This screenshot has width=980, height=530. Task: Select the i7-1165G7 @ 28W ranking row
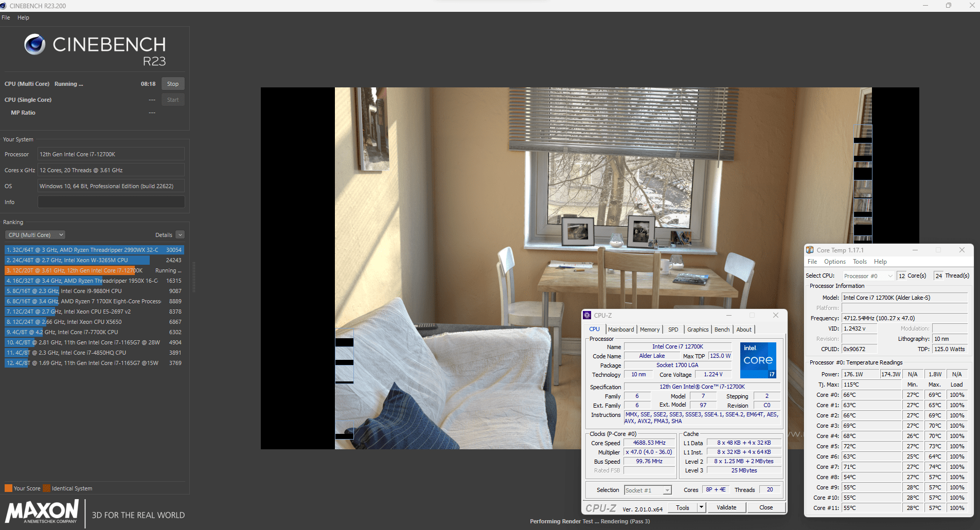94,342
